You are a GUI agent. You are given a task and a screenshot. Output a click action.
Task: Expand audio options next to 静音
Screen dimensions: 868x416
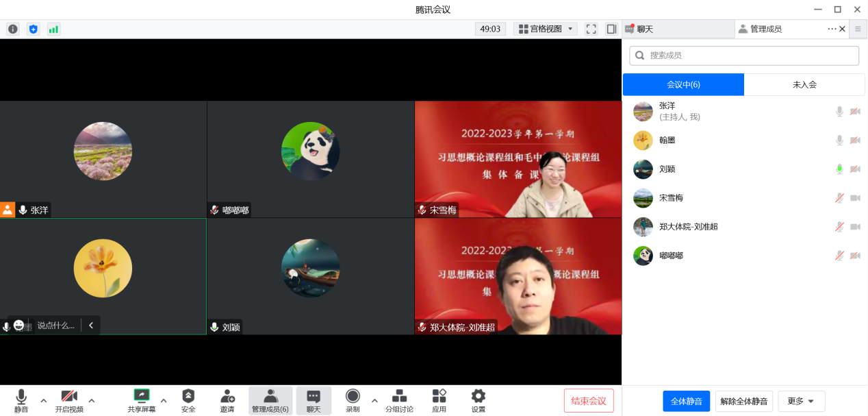click(43, 400)
